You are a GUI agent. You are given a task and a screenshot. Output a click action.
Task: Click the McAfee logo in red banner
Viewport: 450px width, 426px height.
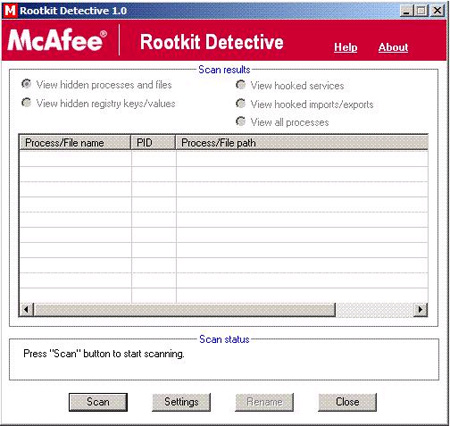coord(57,40)
